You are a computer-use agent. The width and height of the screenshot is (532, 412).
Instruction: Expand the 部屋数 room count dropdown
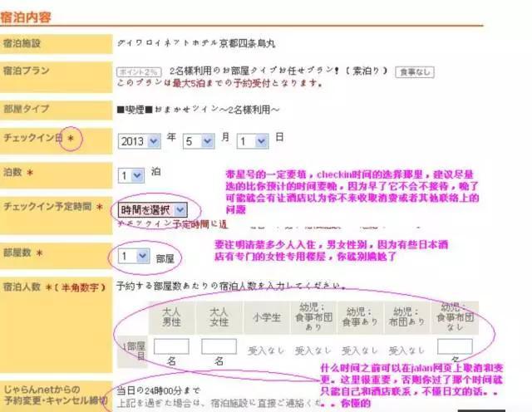pos(133,256)
